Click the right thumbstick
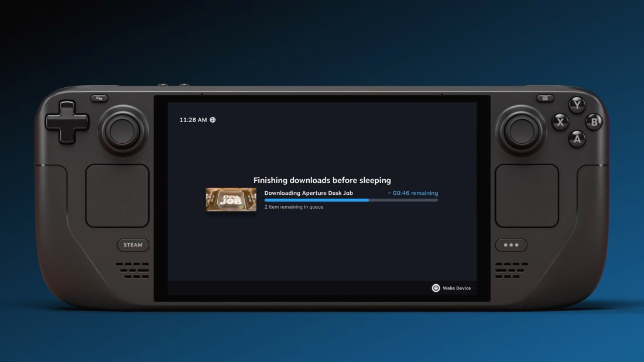Viewport: 644px width, 362px height. (x=522, y=130)
